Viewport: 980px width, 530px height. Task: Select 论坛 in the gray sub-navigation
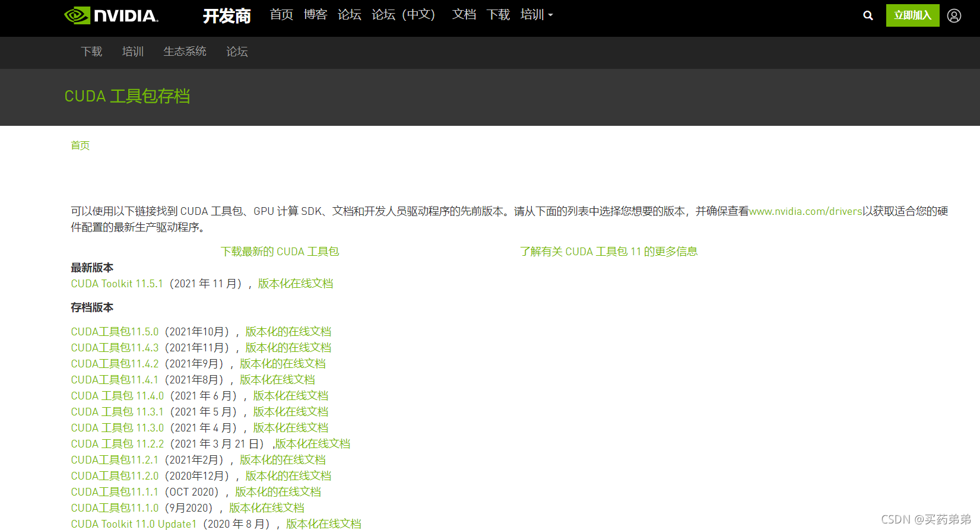(237, 52)
